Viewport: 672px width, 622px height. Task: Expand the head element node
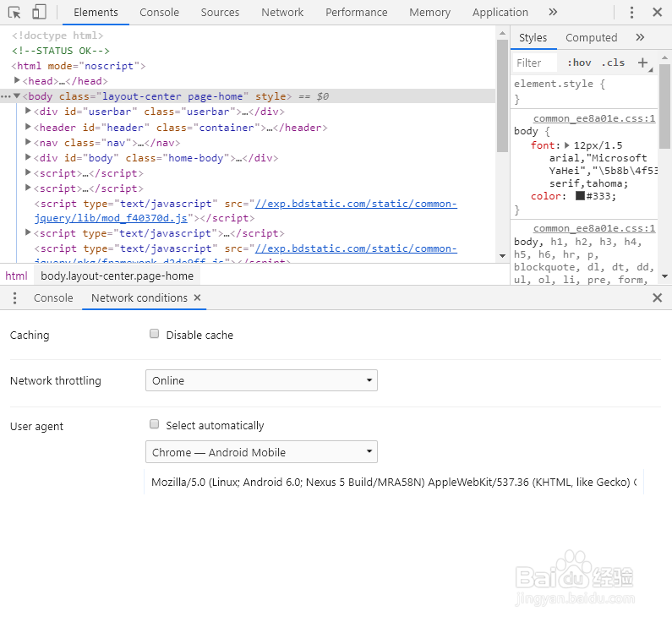coord(17,80)
